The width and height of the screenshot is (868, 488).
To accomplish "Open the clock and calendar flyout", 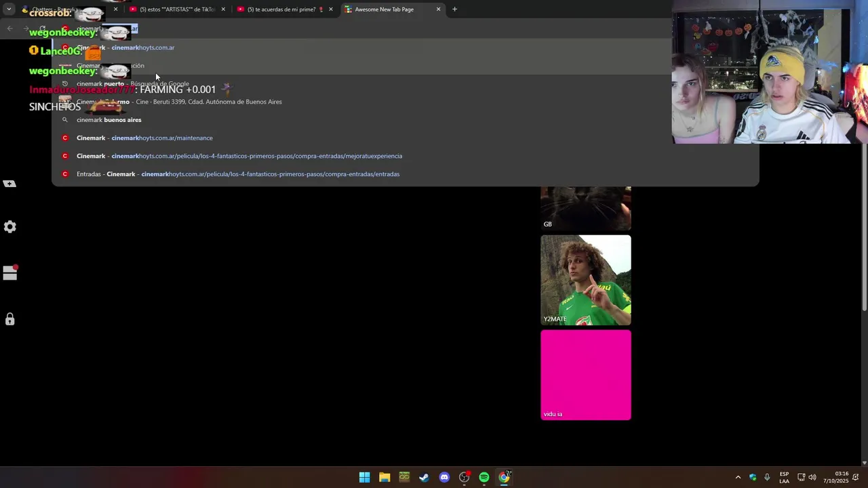I will 836,477.
